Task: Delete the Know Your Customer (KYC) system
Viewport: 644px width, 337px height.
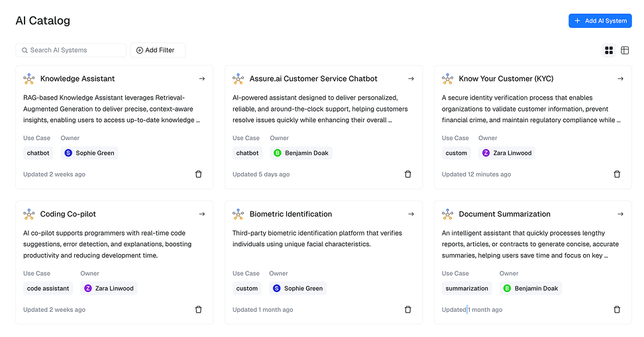Action: [x=617, y=174]
